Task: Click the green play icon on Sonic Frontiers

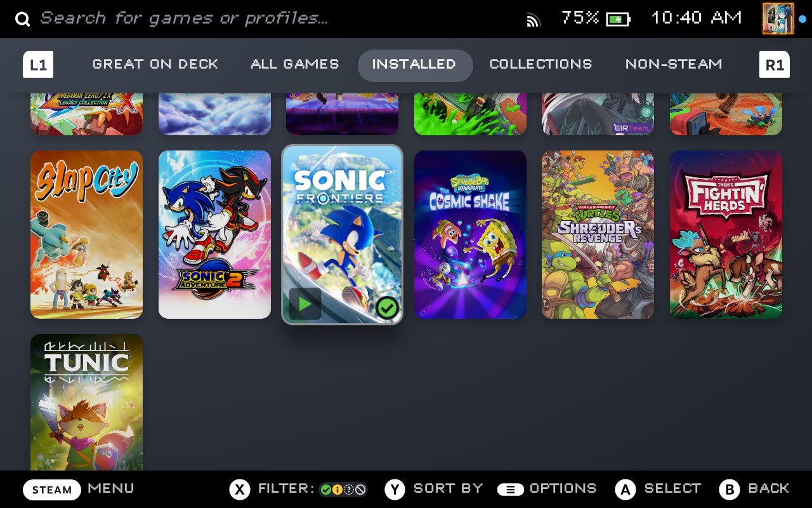Action: tap(304, 304)
